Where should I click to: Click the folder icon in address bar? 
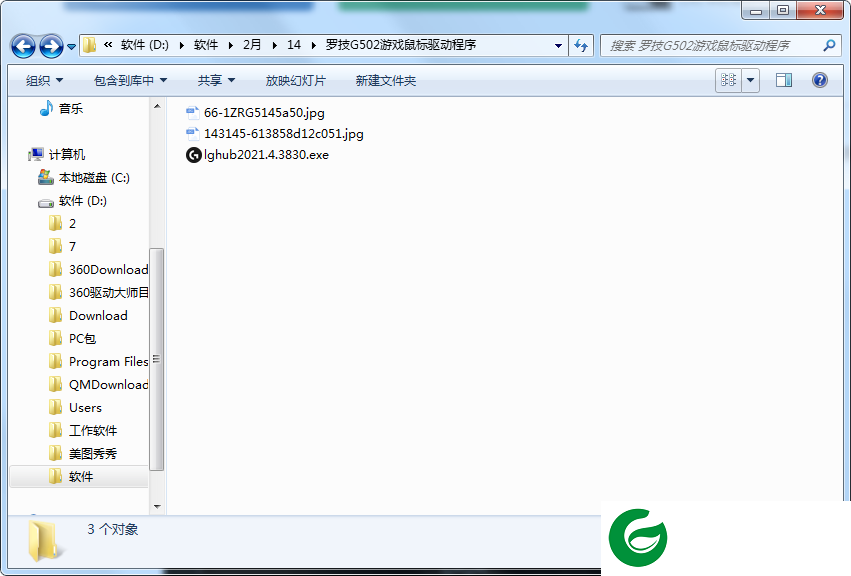click(90, 45)
